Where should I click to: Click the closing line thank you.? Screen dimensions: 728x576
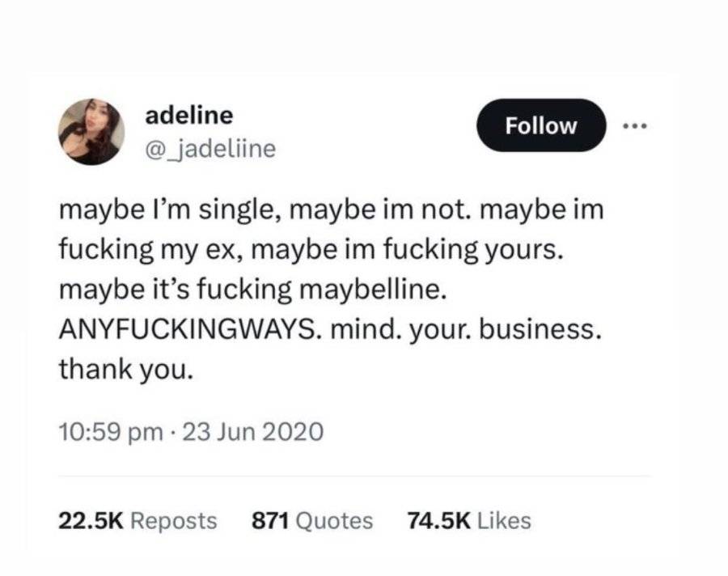click(126, 370)
